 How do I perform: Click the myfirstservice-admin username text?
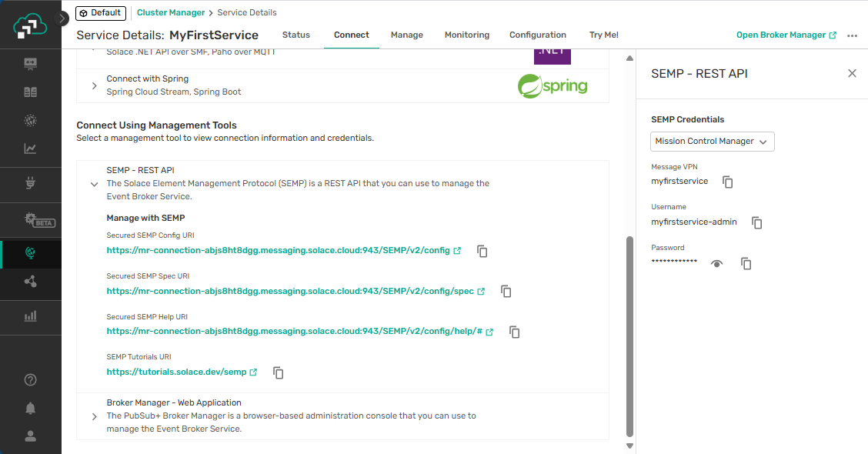tap(693, 222)
